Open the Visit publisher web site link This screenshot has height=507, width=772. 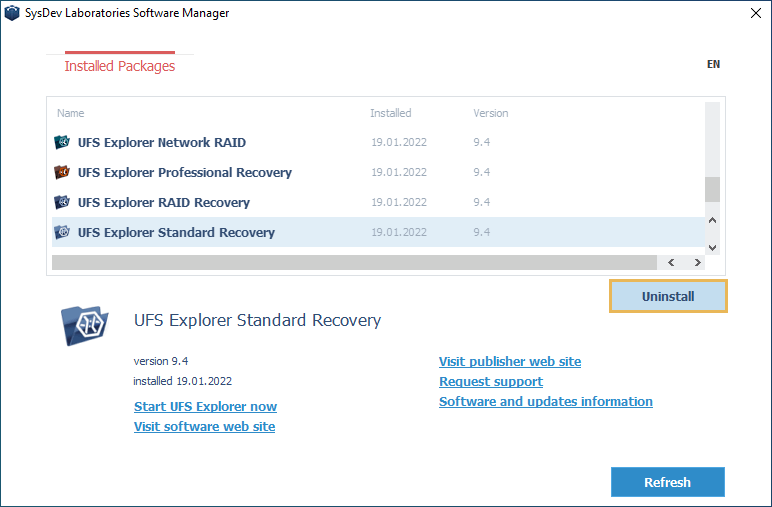509,361
